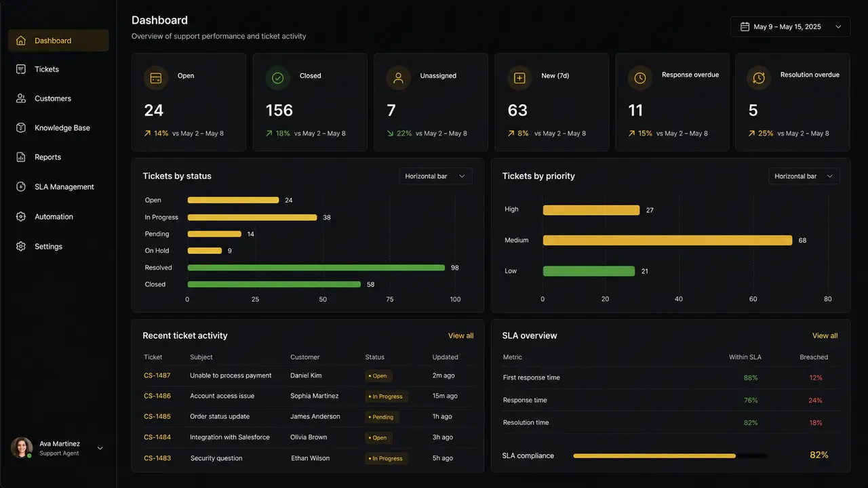Open ticket CS-1485 link

(157, 417)
